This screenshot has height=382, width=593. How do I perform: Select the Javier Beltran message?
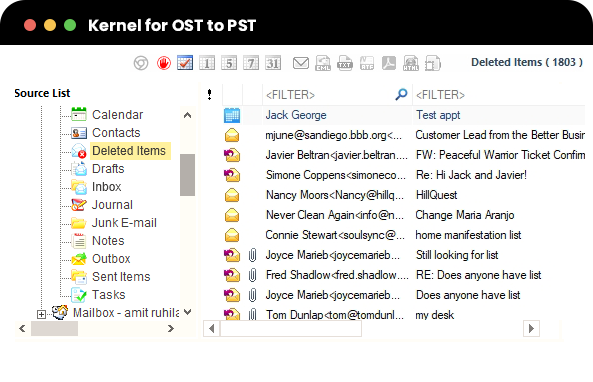(x=404, y=155)
